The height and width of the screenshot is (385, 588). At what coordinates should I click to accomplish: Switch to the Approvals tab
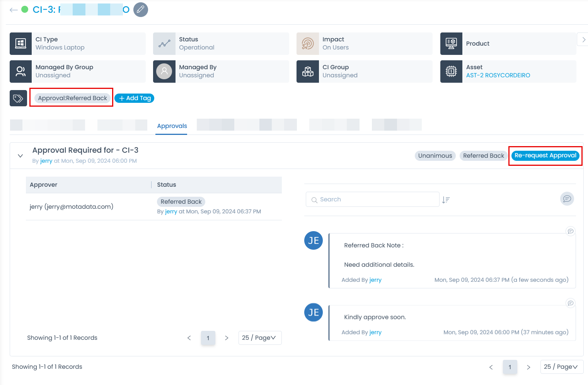pyautogui.click(x=172, y=126)
